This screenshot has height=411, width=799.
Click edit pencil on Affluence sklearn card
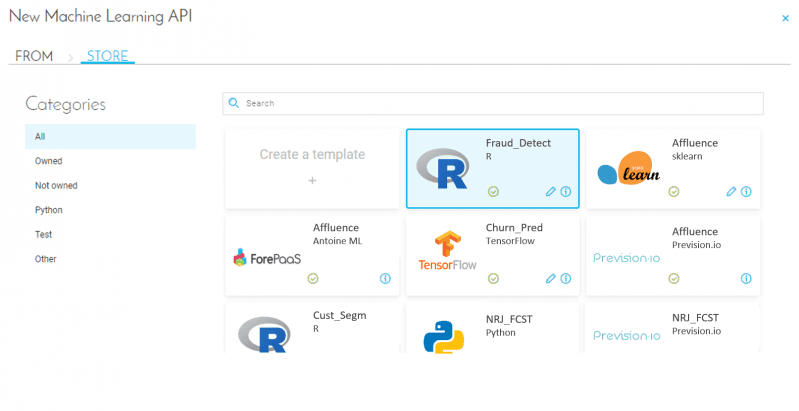(731, 192)
